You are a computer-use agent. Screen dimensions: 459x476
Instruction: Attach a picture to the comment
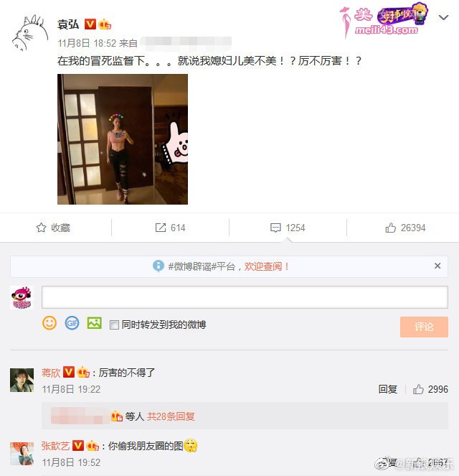[x=95, y=322]
